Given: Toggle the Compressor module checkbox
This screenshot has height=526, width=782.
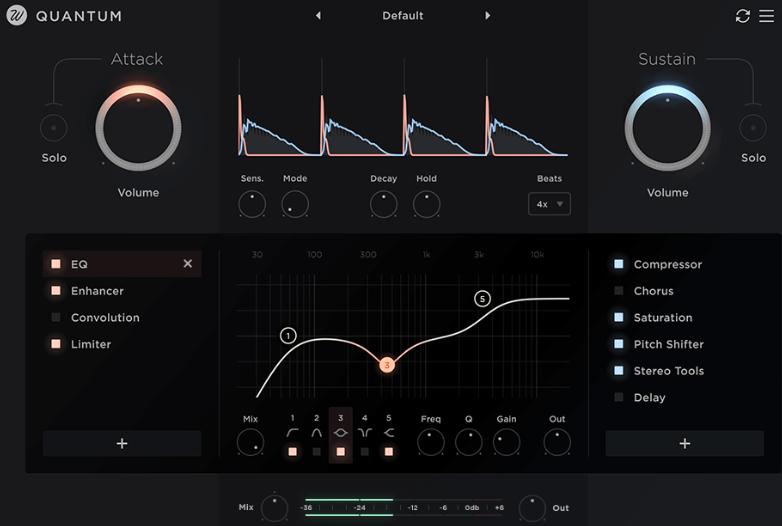Looking at the screenshot, I should 618,264.
